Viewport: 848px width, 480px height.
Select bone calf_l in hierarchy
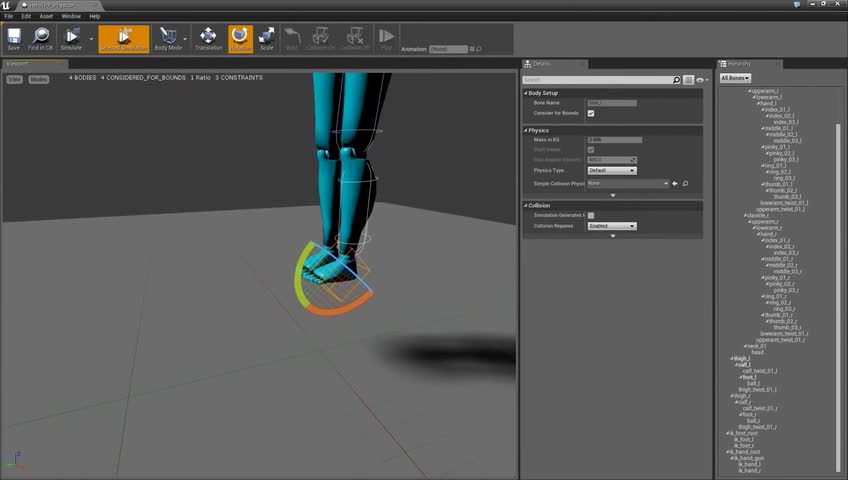744,365
